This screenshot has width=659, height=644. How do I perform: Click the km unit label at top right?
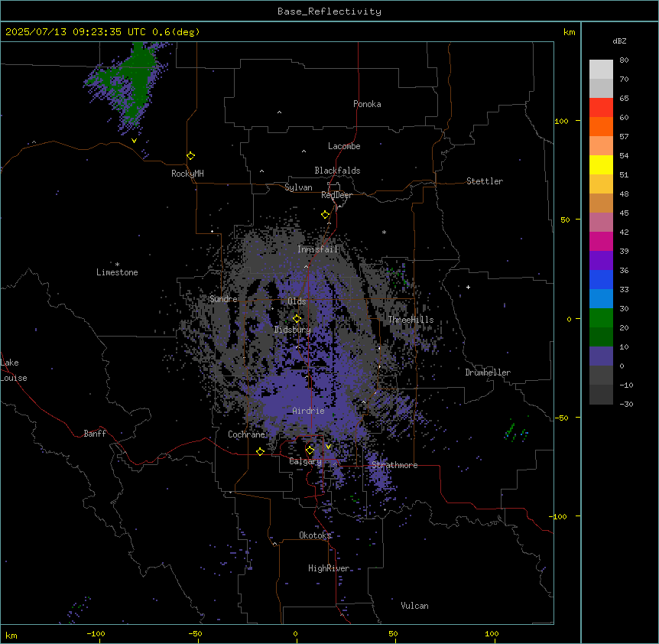tap(569, 32)
